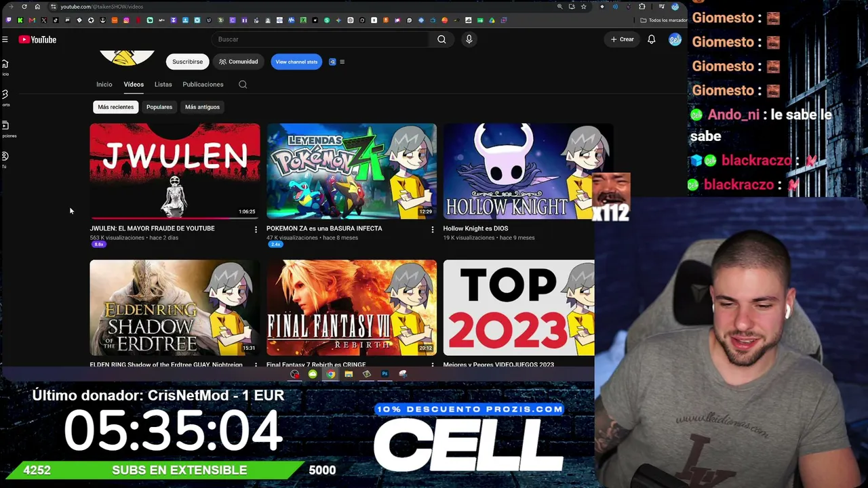Focus the Buscar search field
Image resolution: width=868 pixels, height=488 pixels.
pos(320,39)
